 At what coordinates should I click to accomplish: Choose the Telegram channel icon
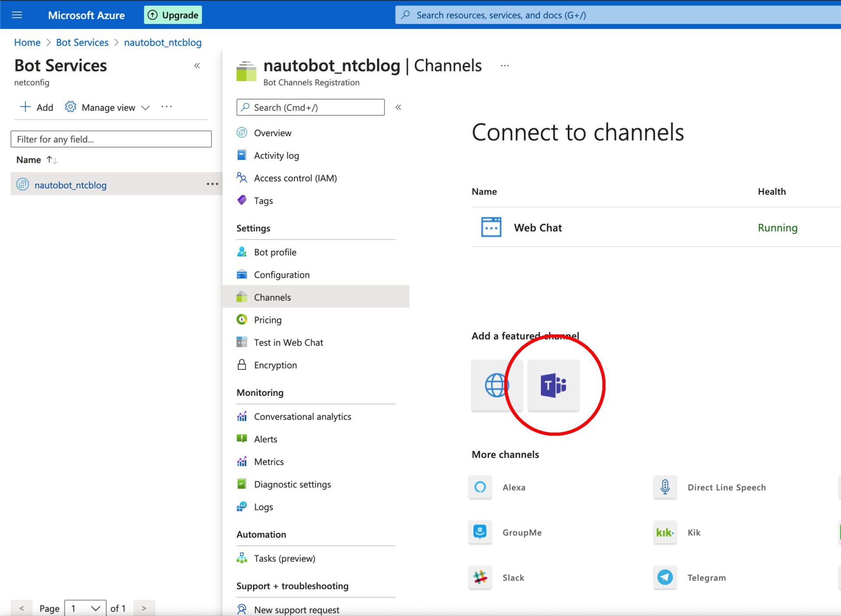tap(665, 577)
